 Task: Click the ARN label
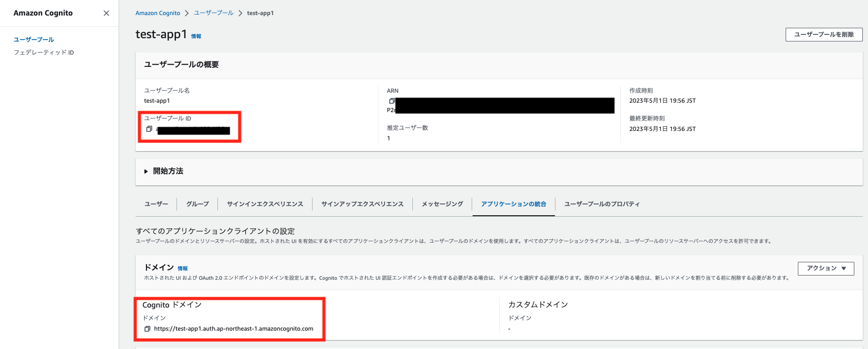coord(393,91)
